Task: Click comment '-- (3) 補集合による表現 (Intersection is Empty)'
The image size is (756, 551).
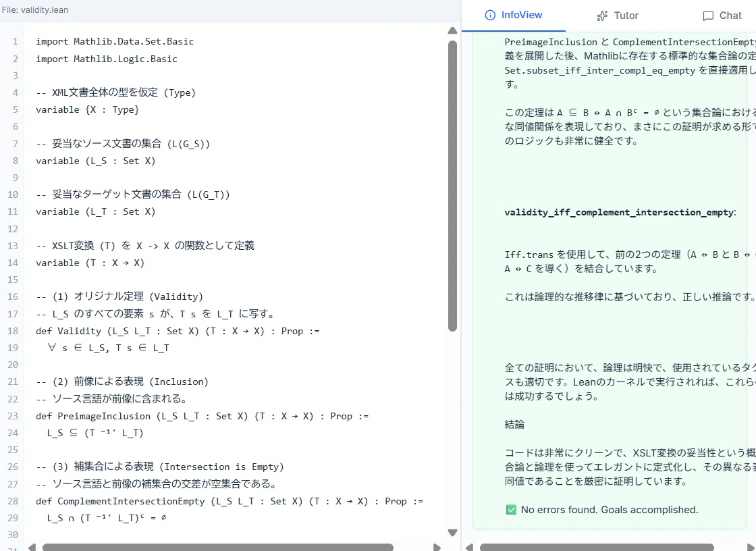Action: (159, 467)
